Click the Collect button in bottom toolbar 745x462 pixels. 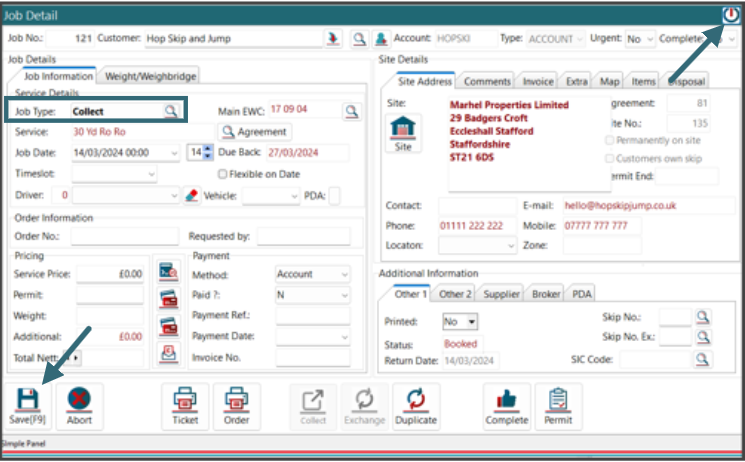coord(313,406)
